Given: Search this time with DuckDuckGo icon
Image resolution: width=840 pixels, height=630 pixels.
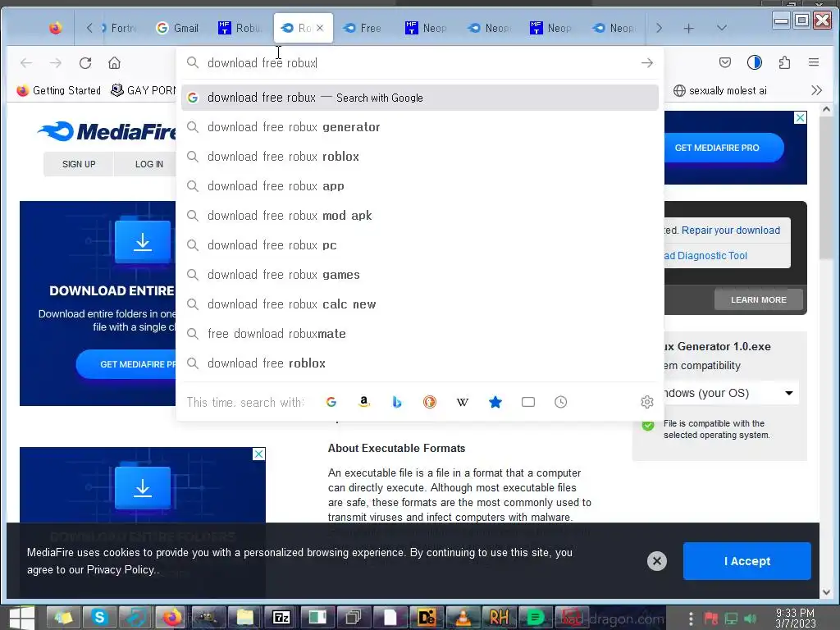Looking at the screenshot, I should [x=430, y=402].
